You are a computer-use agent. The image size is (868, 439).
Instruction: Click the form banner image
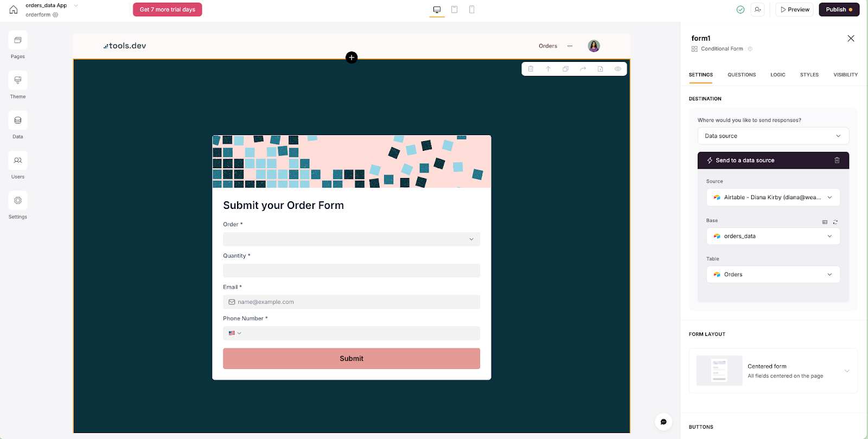click(x=352, y=162)
